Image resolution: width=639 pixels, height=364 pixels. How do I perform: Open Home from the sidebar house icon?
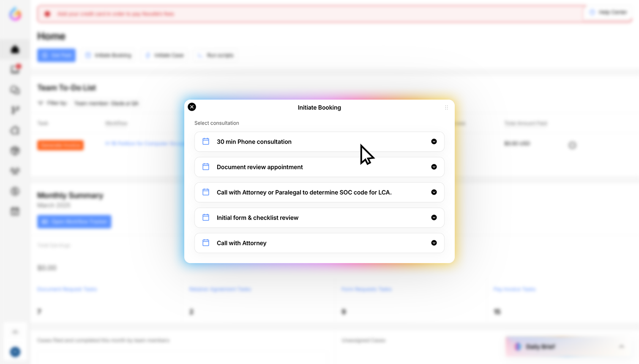[x=15, y=49]
